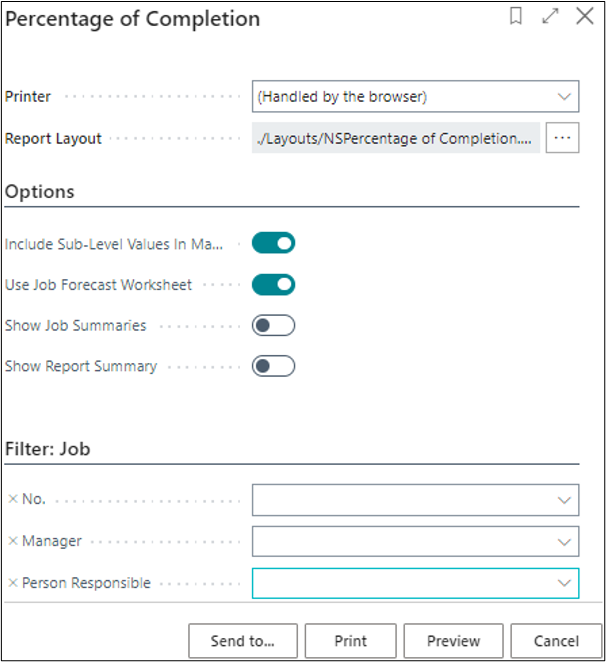The width and height of the screenshot is (606, 662).
Task: Click the bookmark icon in dialog header
Action: tap(516, 17)
